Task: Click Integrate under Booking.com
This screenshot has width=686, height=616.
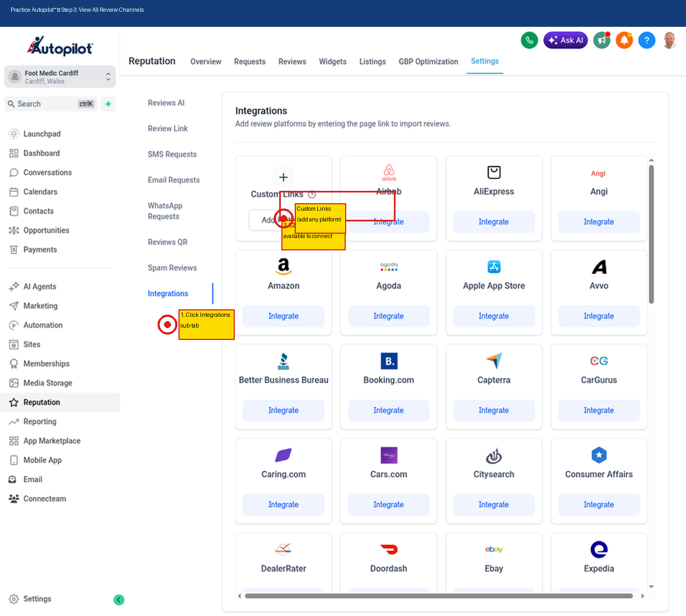Action: click(389, 411)
